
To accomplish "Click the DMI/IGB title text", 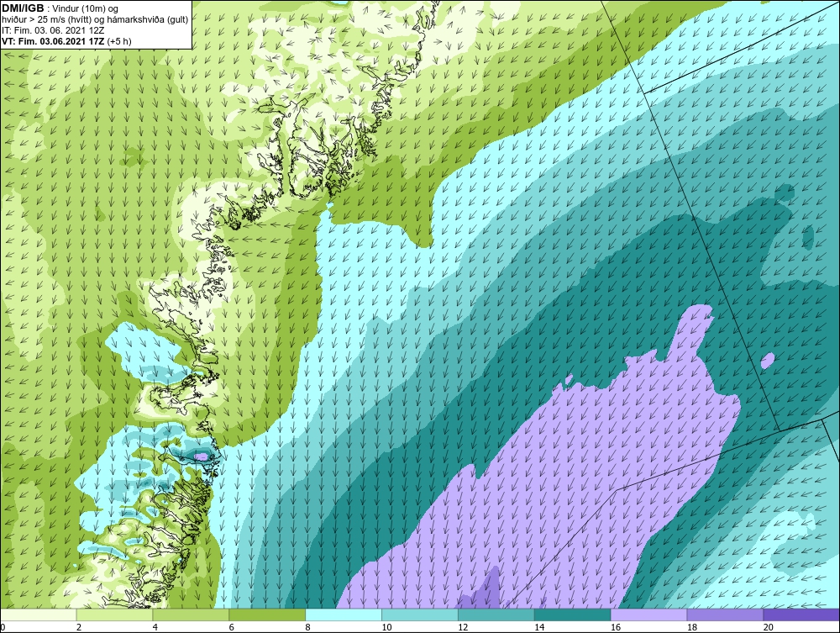I will pyautogui.click(x=24, y=8).
